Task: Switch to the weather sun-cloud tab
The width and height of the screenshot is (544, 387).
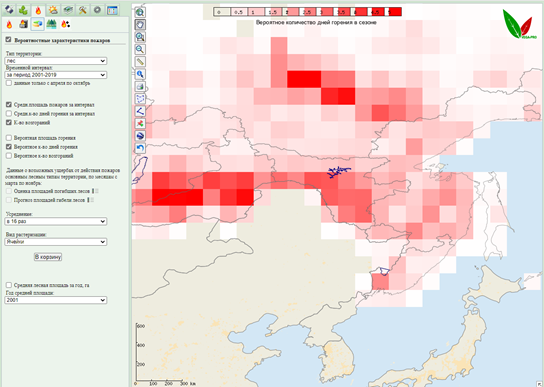Action: pyautogui.click(x=53, y=10)
